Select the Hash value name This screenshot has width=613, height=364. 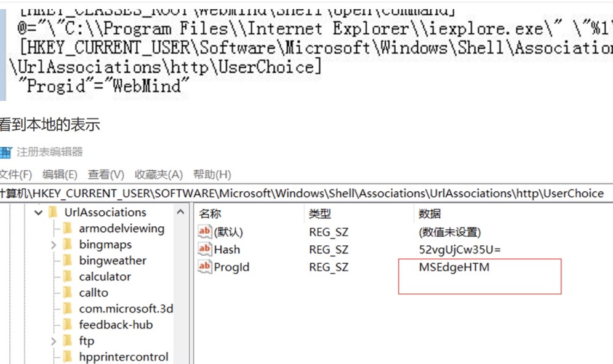(227, 250)
